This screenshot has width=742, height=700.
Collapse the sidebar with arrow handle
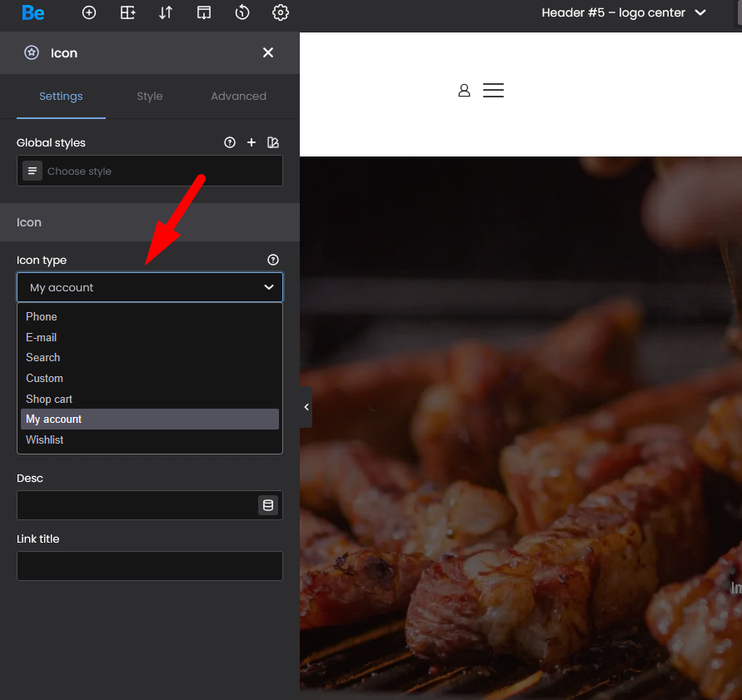coord(306,407)
